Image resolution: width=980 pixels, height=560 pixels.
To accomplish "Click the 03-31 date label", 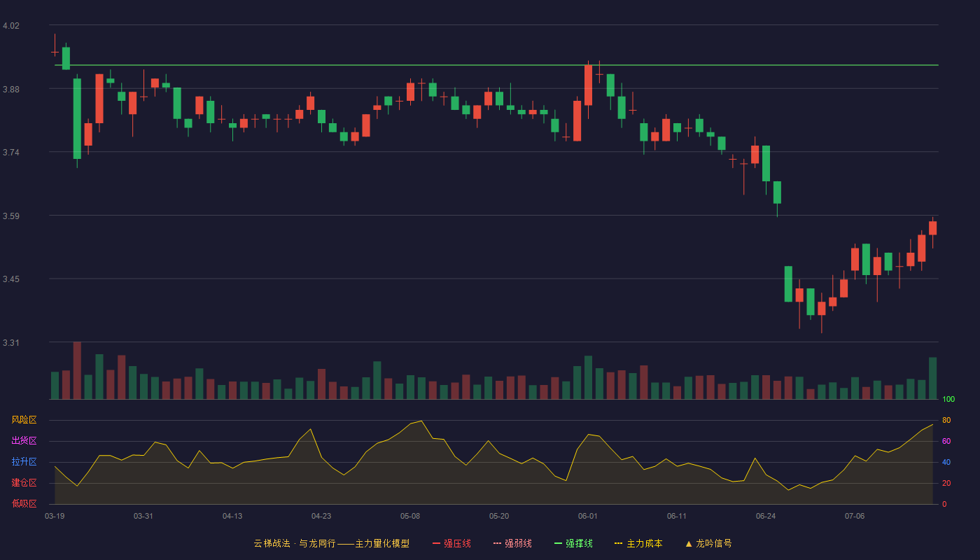I will [x=143, y=516].
